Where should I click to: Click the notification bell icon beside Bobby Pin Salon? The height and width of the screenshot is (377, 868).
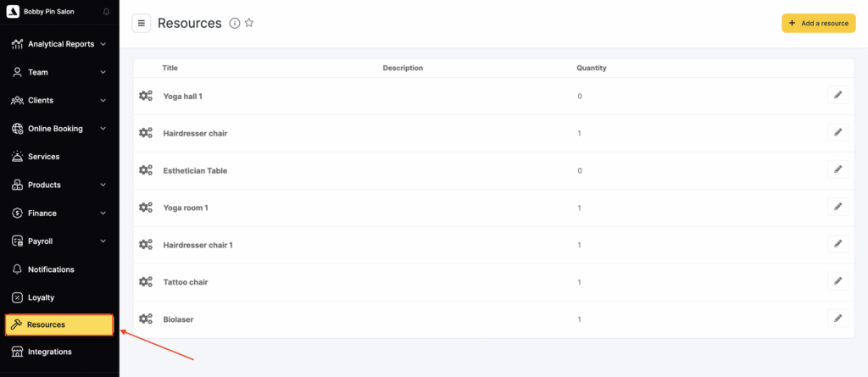(x=106, y=12)
